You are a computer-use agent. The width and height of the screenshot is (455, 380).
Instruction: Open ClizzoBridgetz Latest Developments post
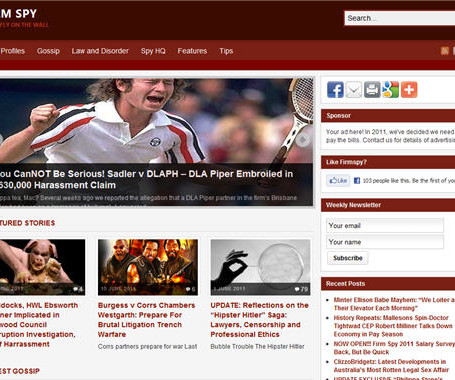tap(391, 366)
